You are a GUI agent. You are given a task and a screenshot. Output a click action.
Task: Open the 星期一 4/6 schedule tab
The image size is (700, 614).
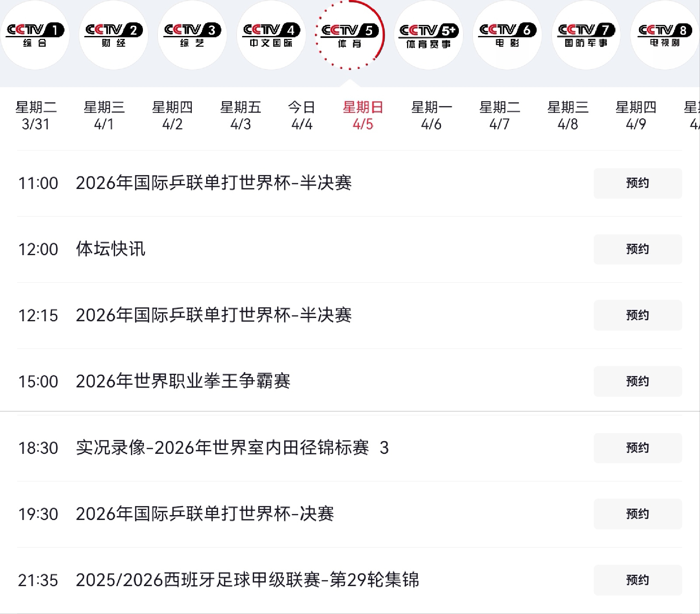pos(431,115)
